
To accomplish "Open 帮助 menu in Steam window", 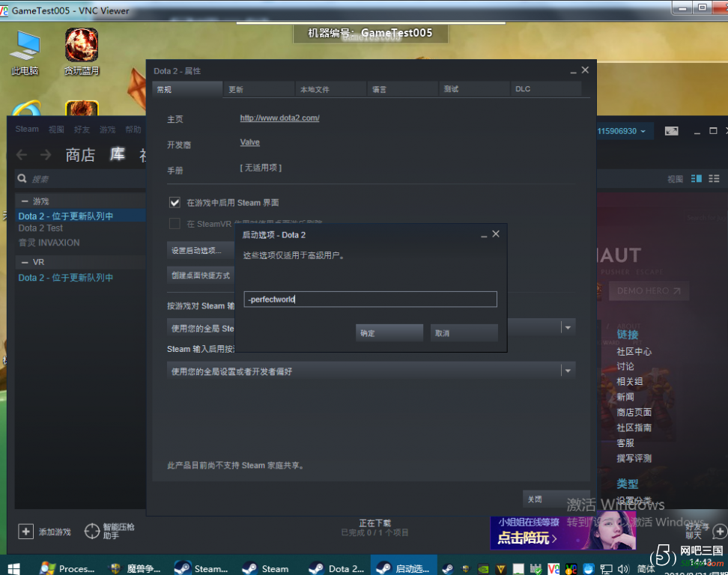I will [133, 130].
